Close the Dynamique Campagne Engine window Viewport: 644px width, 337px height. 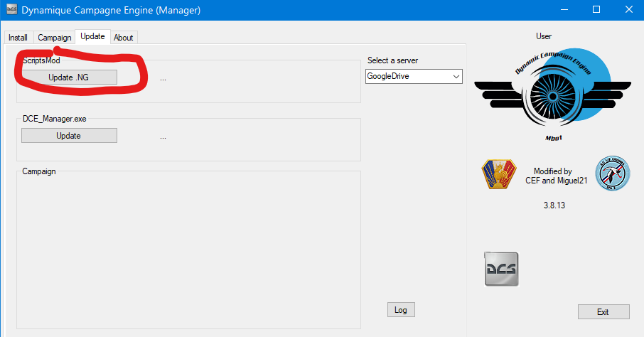point(629,9)
